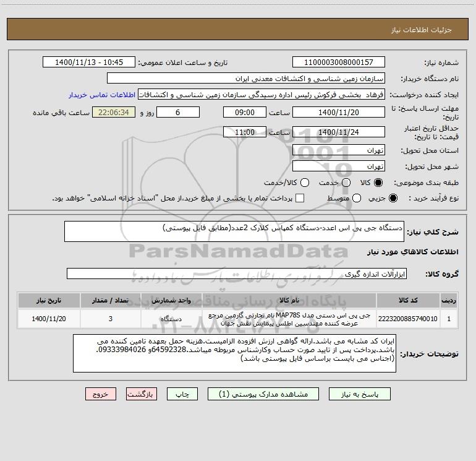Click the quantity cell showing 3
Image resolution: width=476 pixels, height=461 pixels.
[x=111, y=319]
